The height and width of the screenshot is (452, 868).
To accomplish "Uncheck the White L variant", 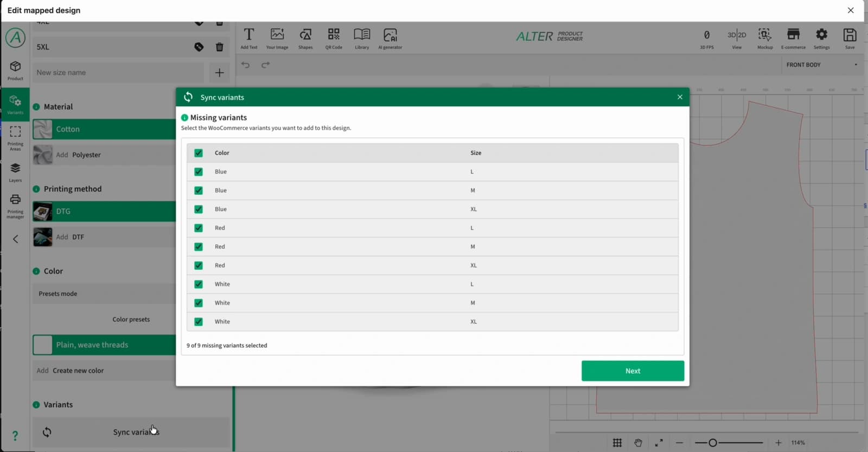I will [199, 284].
